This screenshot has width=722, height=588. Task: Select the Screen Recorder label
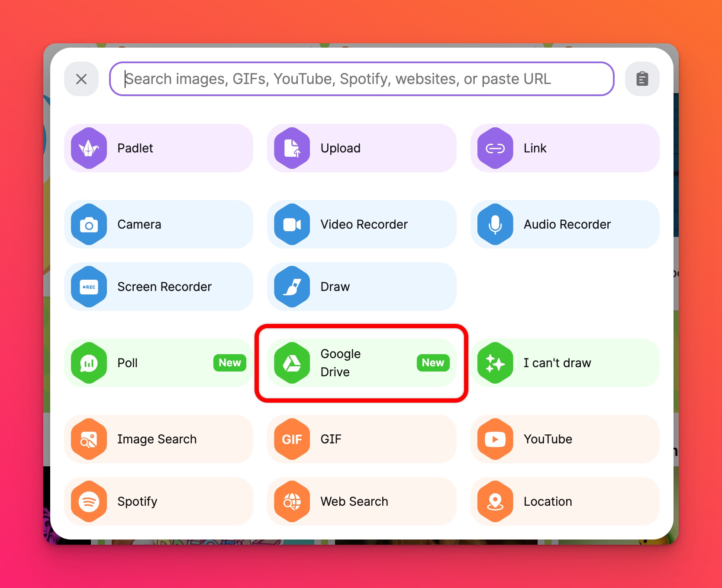pyautogui.click(x=164, y=287)
